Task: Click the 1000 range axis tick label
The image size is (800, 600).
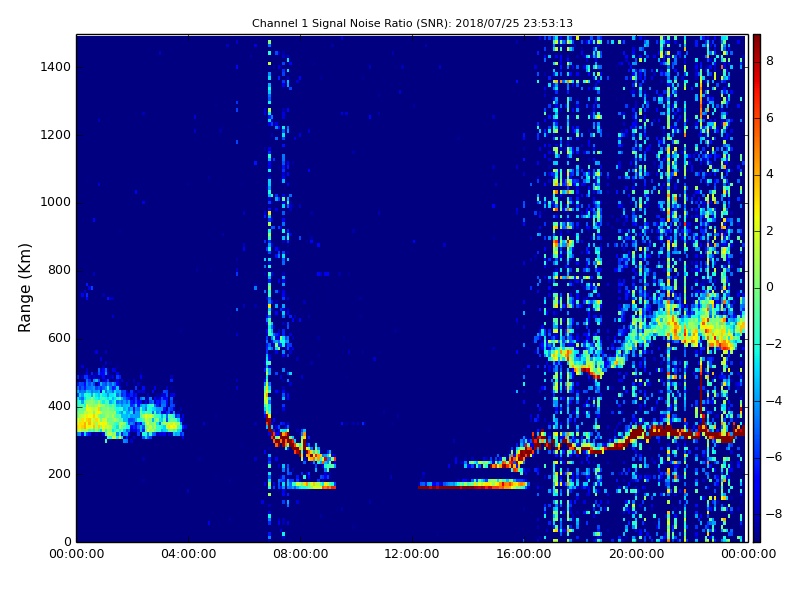Action: pyautogui.click(x=56, y=202)
